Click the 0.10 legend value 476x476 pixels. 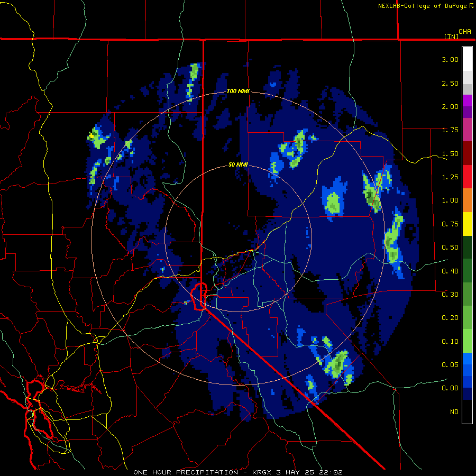450,342
